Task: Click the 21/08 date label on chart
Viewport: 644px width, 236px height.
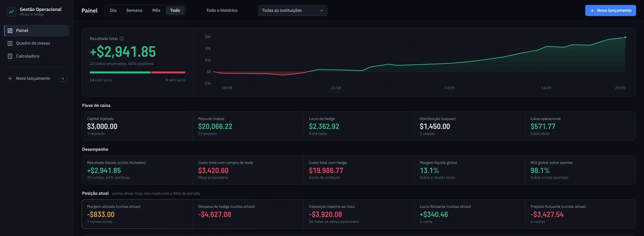Action: point(336,88)
